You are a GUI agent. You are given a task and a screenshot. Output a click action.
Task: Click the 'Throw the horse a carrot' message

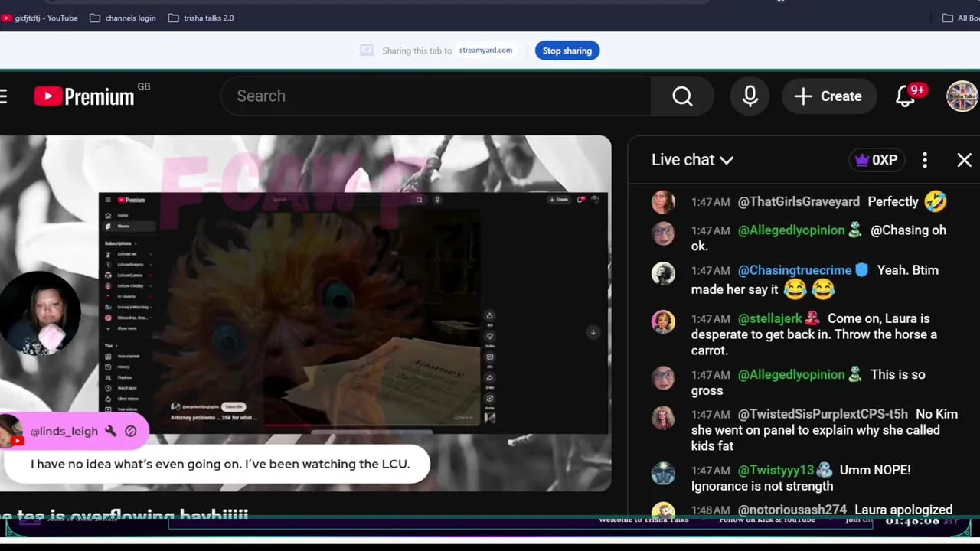click(x=814, y=334)
